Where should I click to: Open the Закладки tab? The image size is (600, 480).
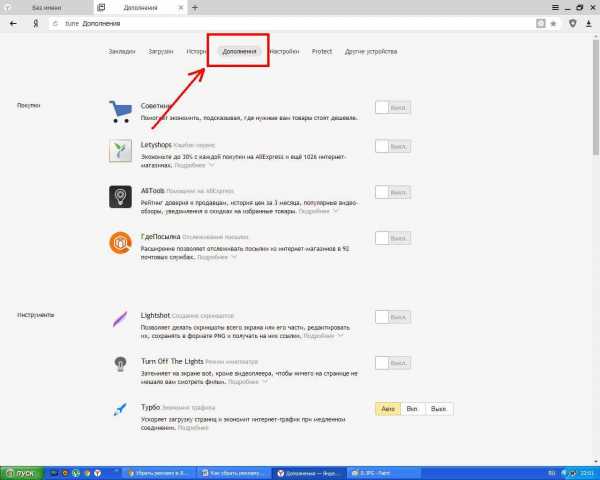[x=122, y=51]
